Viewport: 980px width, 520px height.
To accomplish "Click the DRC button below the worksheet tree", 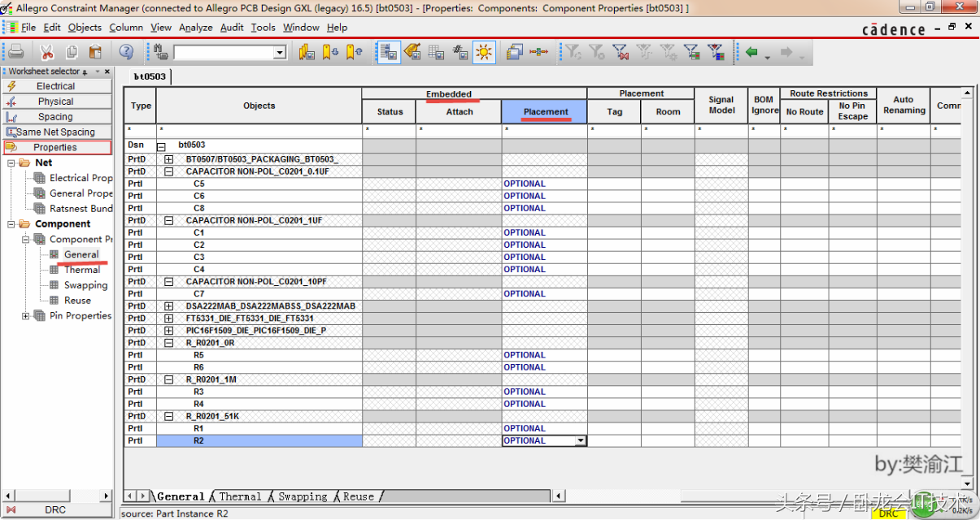I will [x=56, y=509].
